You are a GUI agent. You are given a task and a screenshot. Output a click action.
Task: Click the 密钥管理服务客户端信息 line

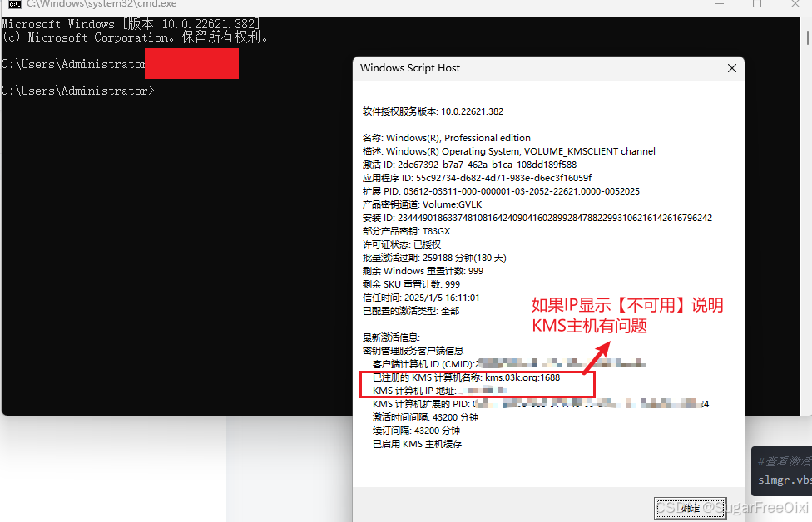click(x=413, y=351)
